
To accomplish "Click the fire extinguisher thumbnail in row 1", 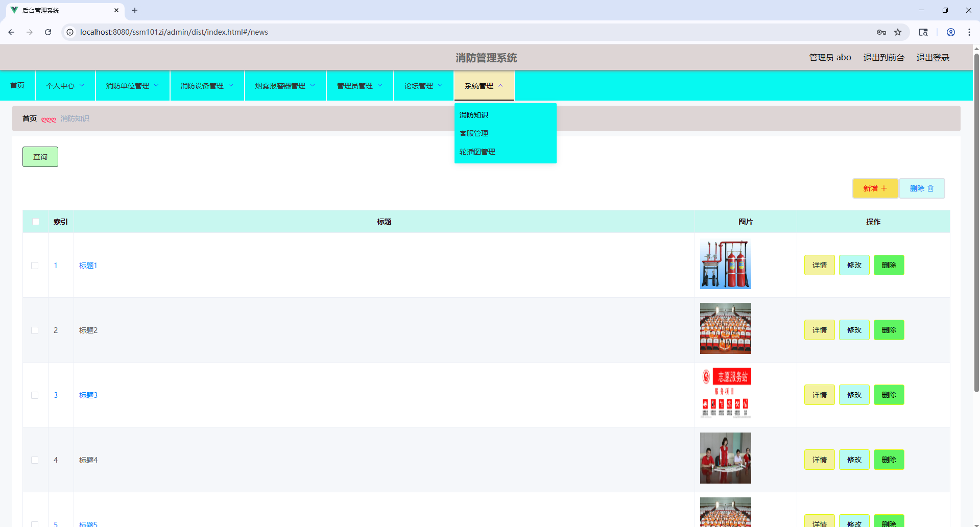I will pos(726,263).
